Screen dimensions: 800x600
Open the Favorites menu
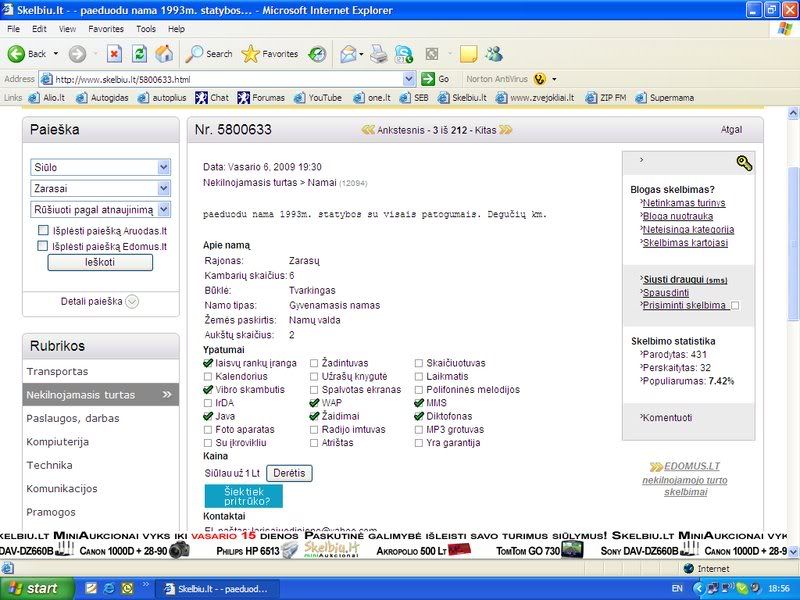106,29
